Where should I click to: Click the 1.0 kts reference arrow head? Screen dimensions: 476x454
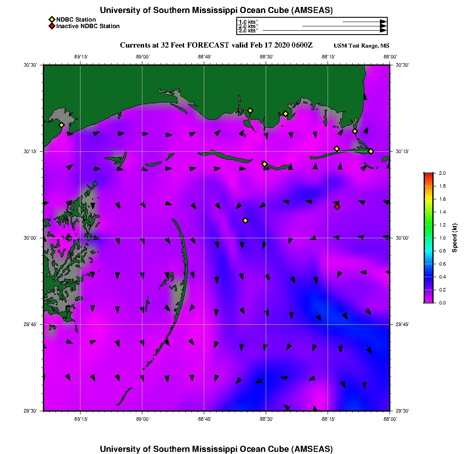383,22
